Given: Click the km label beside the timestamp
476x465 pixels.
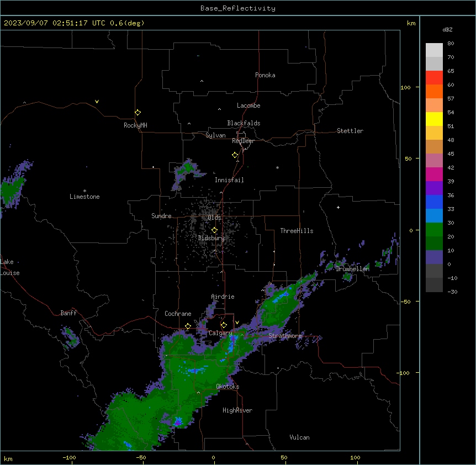Looking at the screenshot, I should click(411, 23).
